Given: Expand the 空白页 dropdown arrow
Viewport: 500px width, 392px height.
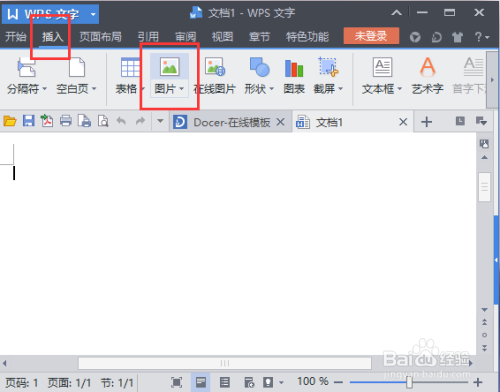Looking at the screenshot, I should click(x=94, y=89).
